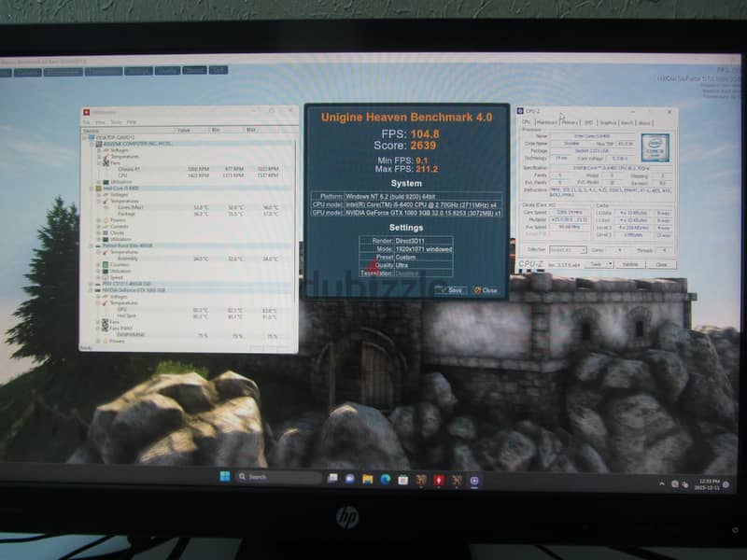
Task: Expand Counters under Patriot Burst Elite
Action: tap(98, 265)
